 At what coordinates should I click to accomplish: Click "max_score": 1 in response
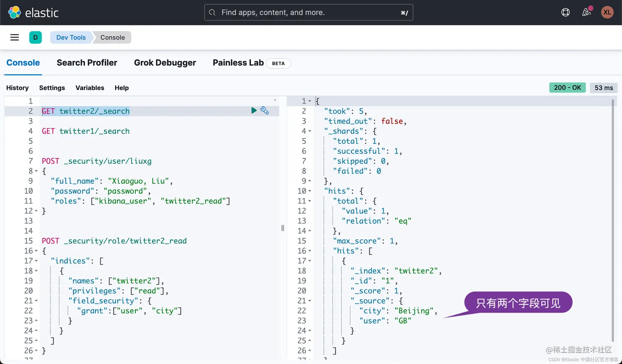365,241
